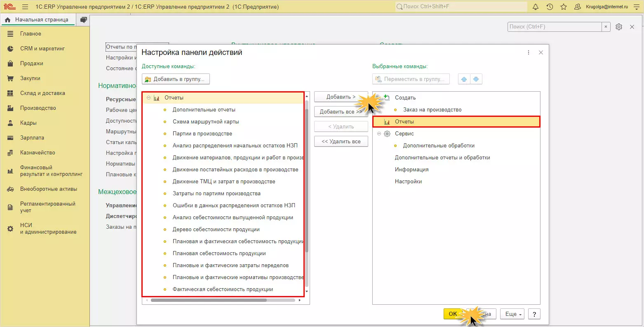The width and height of the screenshot is (644, 327).
Task: Open the Продажи section
Action: [32, 64]
